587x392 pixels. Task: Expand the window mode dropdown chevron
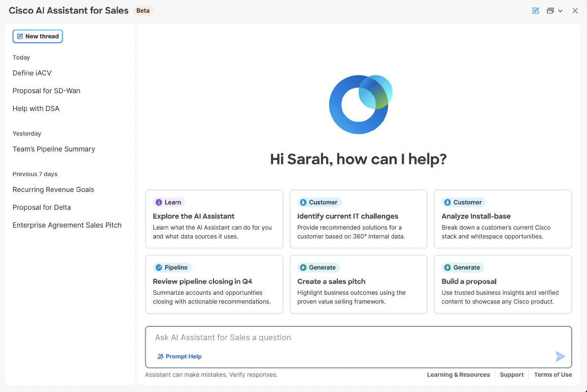(560, 11)
